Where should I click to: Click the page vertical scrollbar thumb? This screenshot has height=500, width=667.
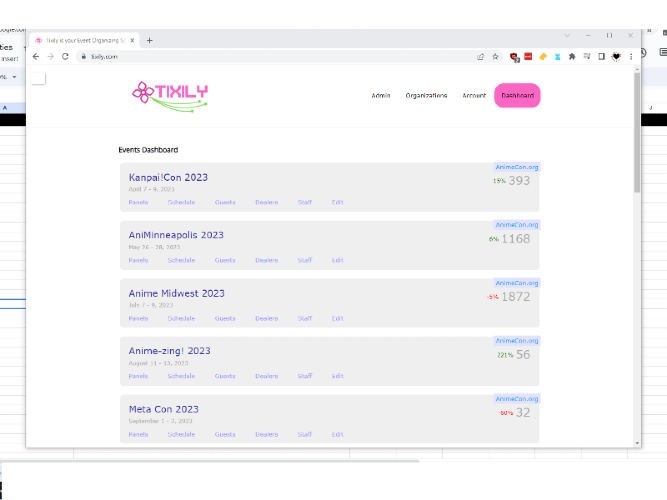pos(637,132)
